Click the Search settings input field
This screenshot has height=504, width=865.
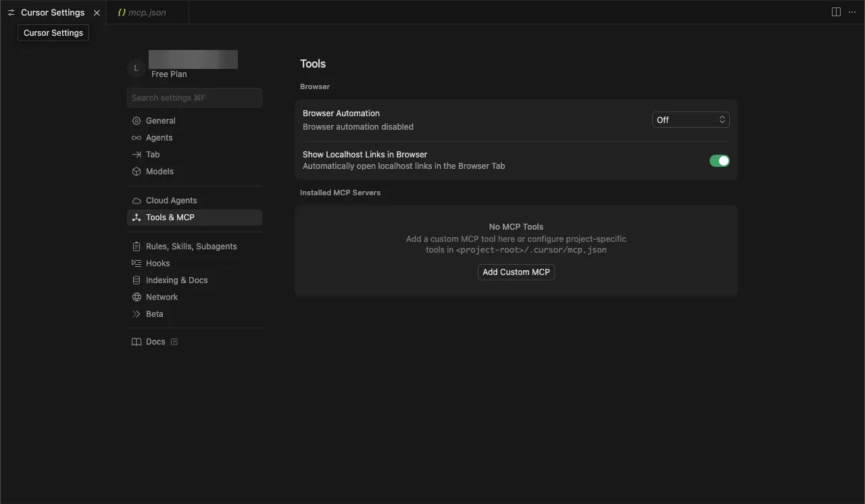194,97
